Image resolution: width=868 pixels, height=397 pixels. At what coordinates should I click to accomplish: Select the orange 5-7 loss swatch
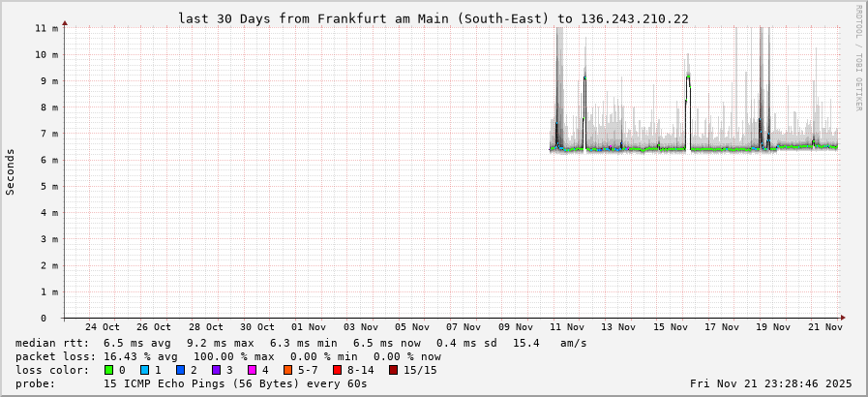pos(288,370)
